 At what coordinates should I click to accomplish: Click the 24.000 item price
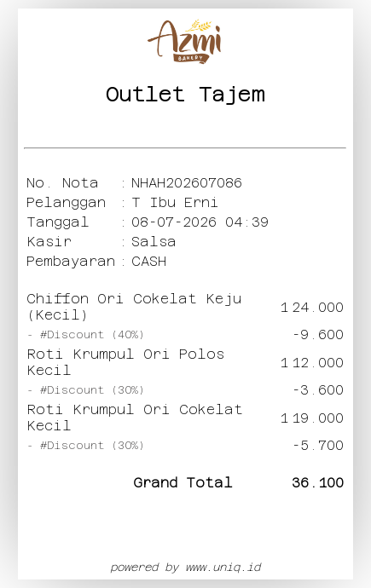click(x=318, y=308)
